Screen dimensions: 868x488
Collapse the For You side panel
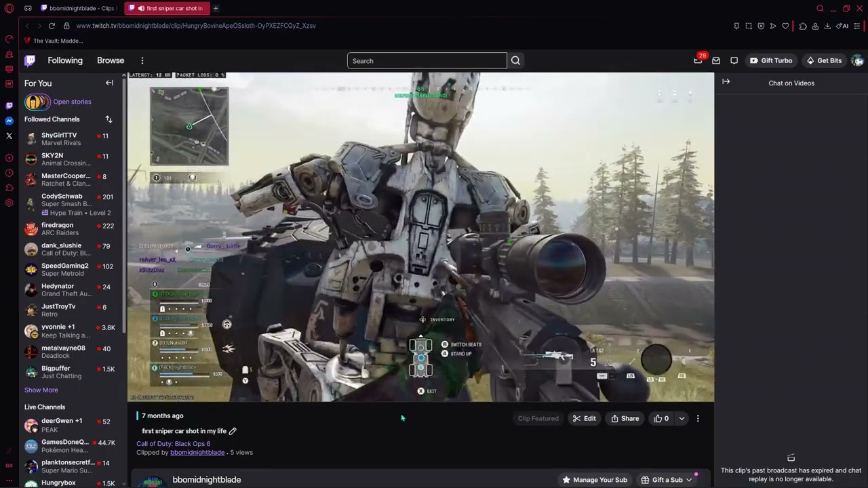point(109,83)
